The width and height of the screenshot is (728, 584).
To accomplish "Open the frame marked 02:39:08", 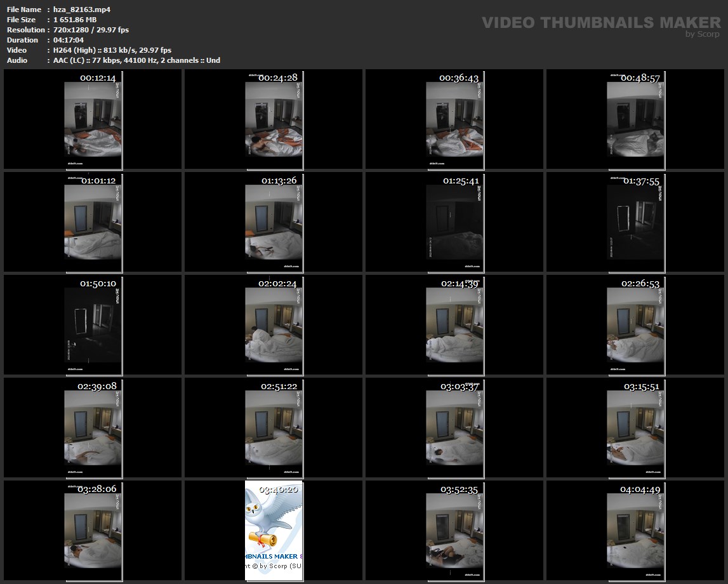I will coord(93,428).
